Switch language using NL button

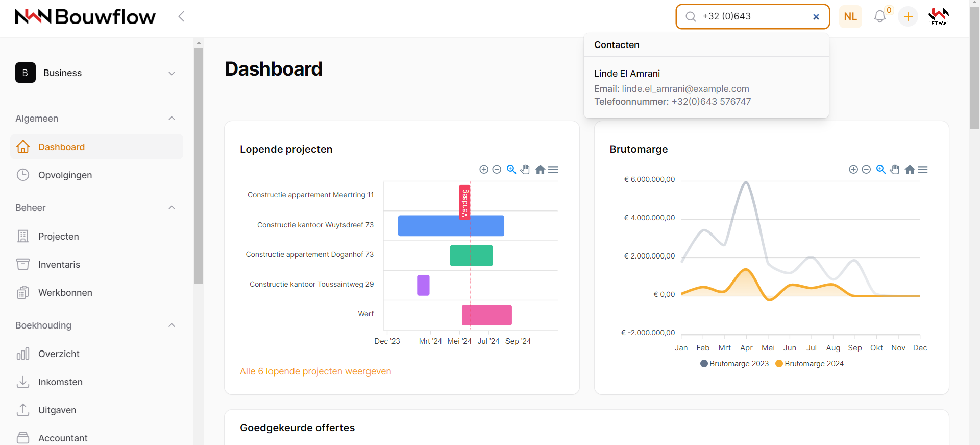click(x=850, y=17)
